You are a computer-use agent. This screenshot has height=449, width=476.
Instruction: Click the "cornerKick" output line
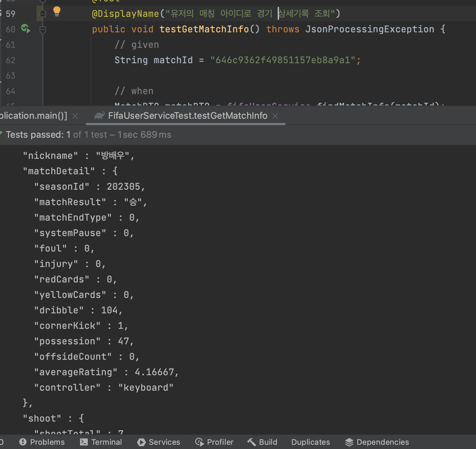pos(81,326)
